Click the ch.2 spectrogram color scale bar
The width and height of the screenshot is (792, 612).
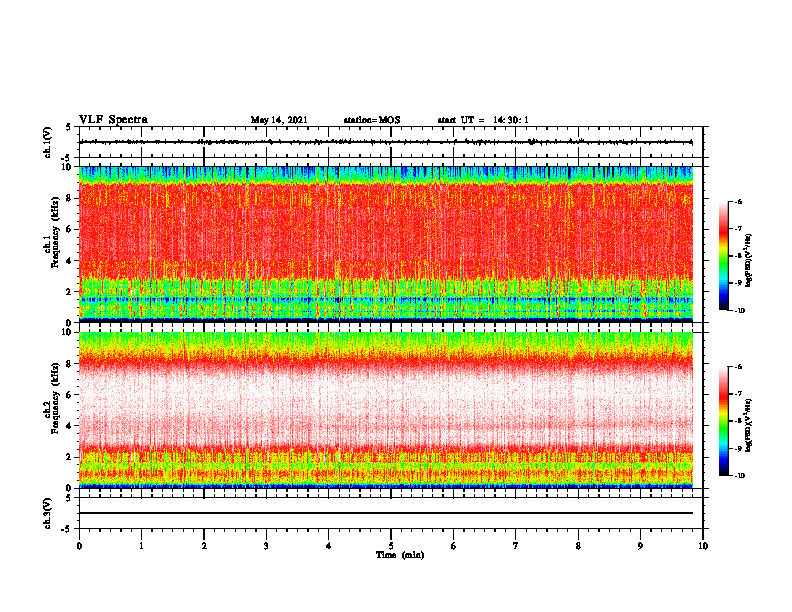pyautogui.click(x=723, y=421)
